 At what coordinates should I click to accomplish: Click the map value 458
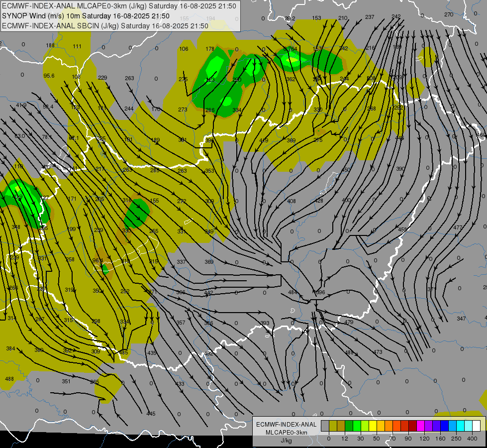pyautogui.click(x=402, y=230)
